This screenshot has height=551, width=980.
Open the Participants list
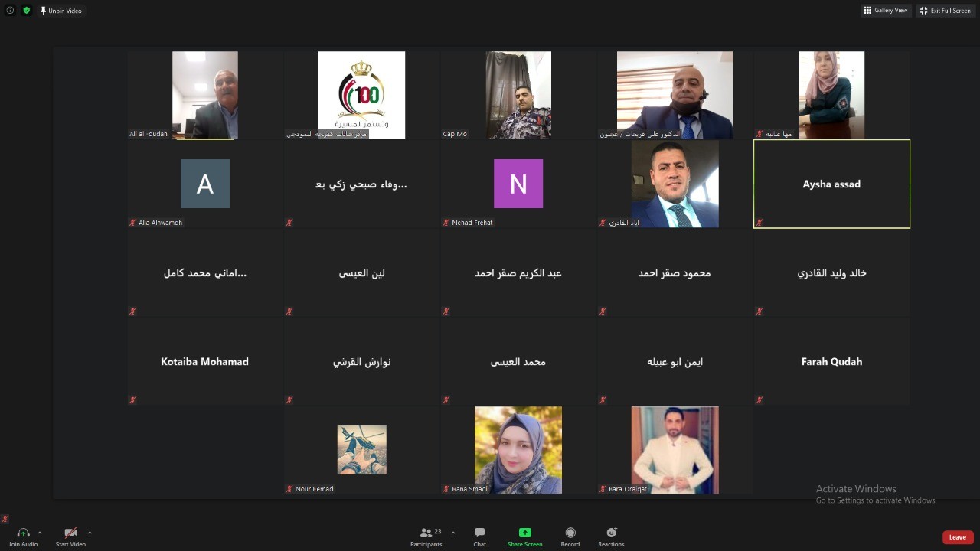pyautogui.click(x=426, y=536)
